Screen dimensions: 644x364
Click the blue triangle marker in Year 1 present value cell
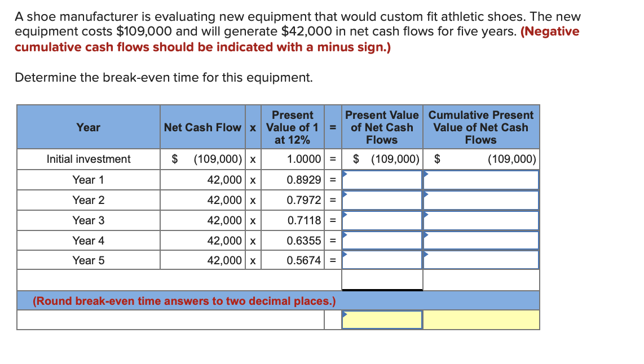pos(345,176)
